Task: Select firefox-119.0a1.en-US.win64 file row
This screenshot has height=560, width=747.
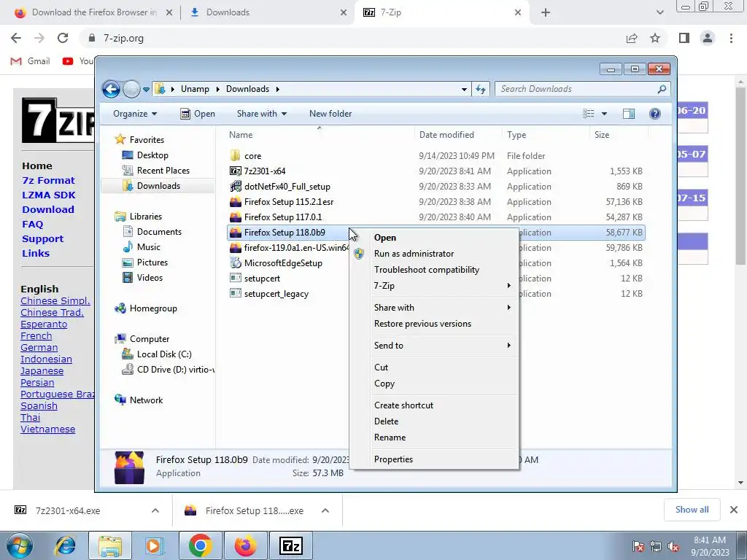Action: tap(290, 248)
